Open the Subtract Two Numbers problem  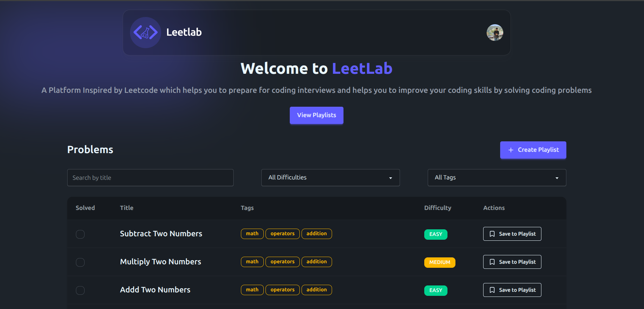click(x=161, y=234)
